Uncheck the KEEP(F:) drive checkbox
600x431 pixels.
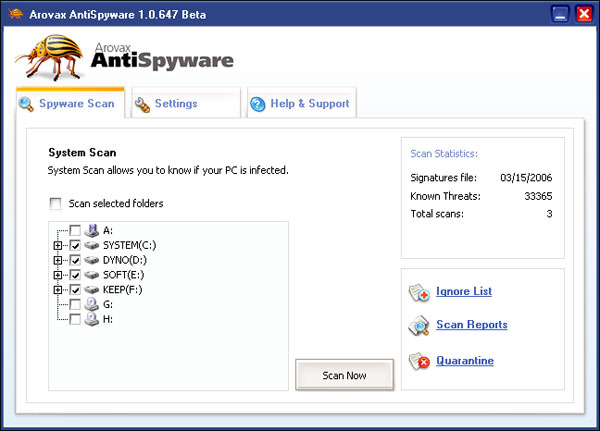75,290
